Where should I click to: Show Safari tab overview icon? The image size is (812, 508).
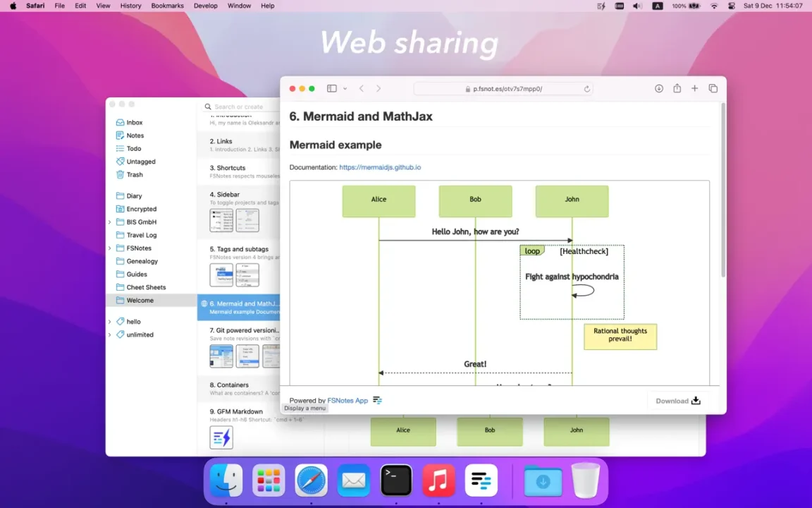[713, 89]
